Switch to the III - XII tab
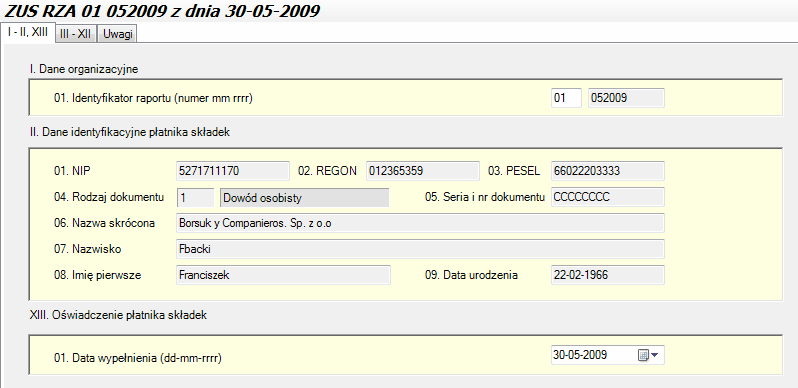 (x=76, y=34)
